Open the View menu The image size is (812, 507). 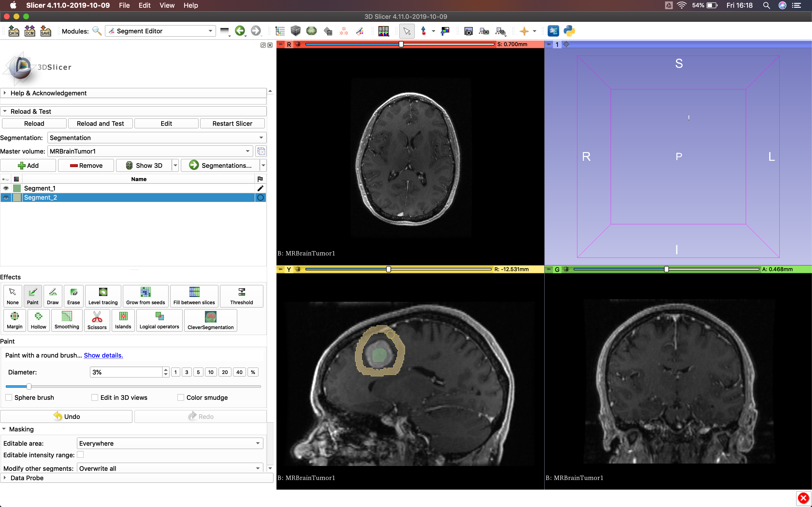pos(167,5)
